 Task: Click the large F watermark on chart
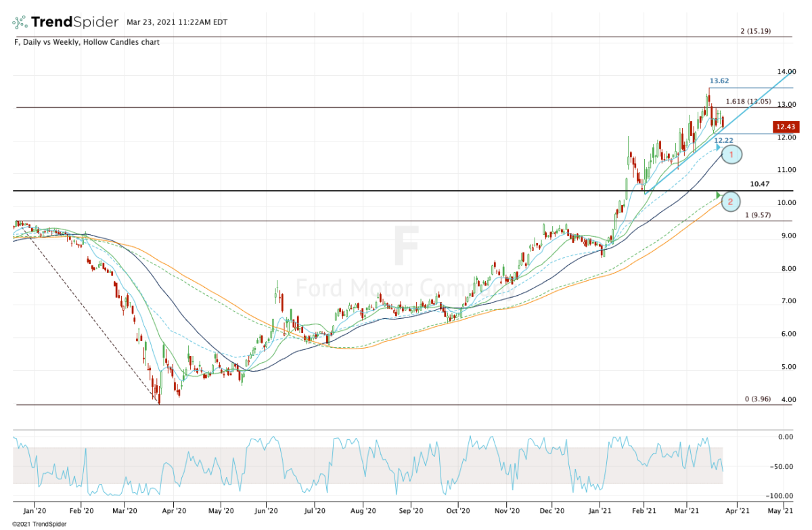coord(406,247)
